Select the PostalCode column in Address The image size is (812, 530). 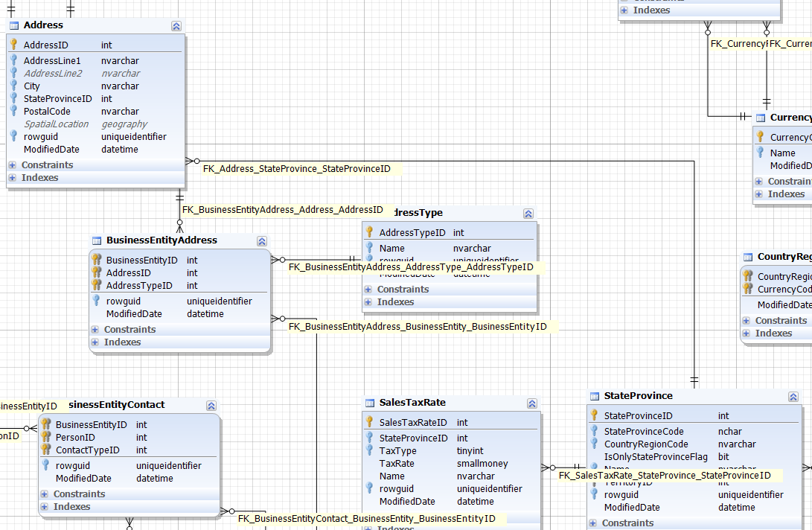click(47, 112)
